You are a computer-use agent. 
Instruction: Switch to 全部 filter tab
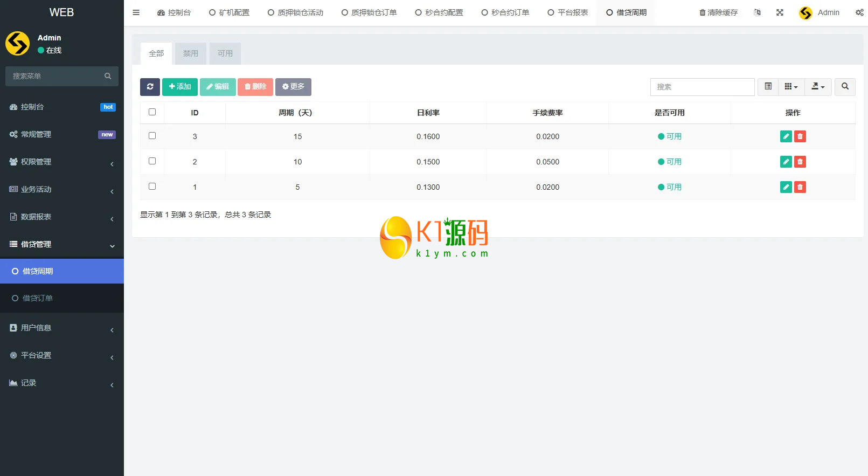point(156,53)
